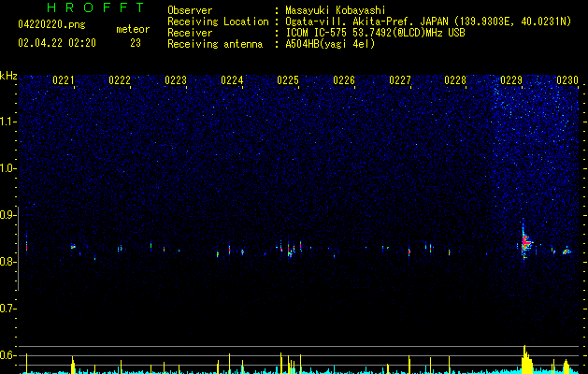
Task: Click the large meteor echo after 0229
Action: coord(525,241)
